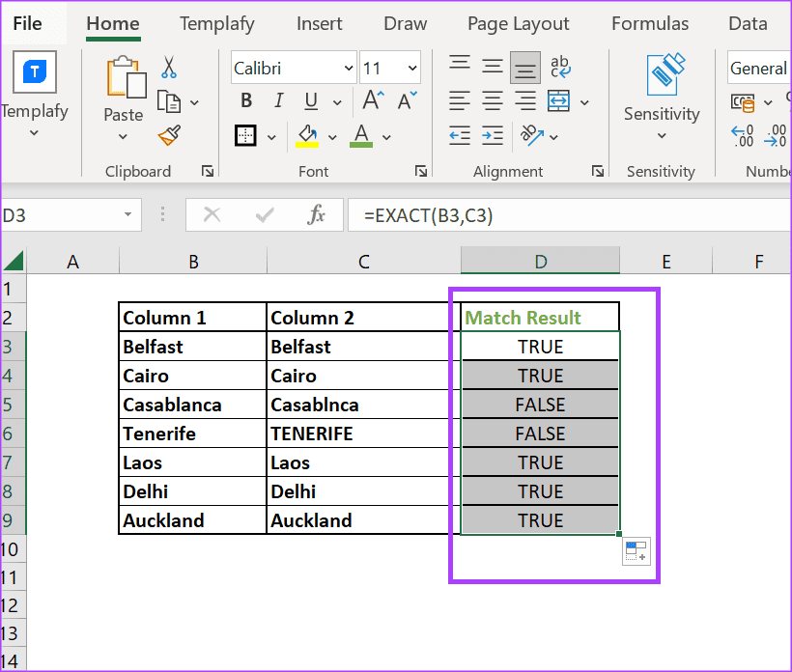Viewport: 792px width, 672px height.
Task: Switch to the Templafy tab
Action: (217, 24)
